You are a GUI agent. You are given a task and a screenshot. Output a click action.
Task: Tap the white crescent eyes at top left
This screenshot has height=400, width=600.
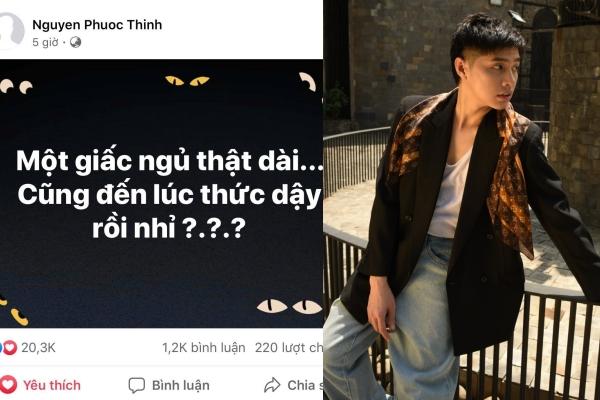16,87
